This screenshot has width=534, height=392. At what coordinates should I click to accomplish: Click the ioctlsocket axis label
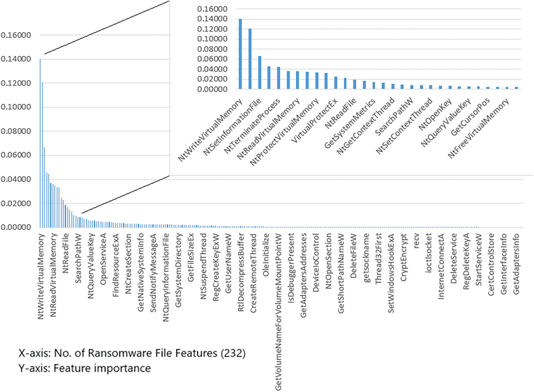(x=429, y=253)
